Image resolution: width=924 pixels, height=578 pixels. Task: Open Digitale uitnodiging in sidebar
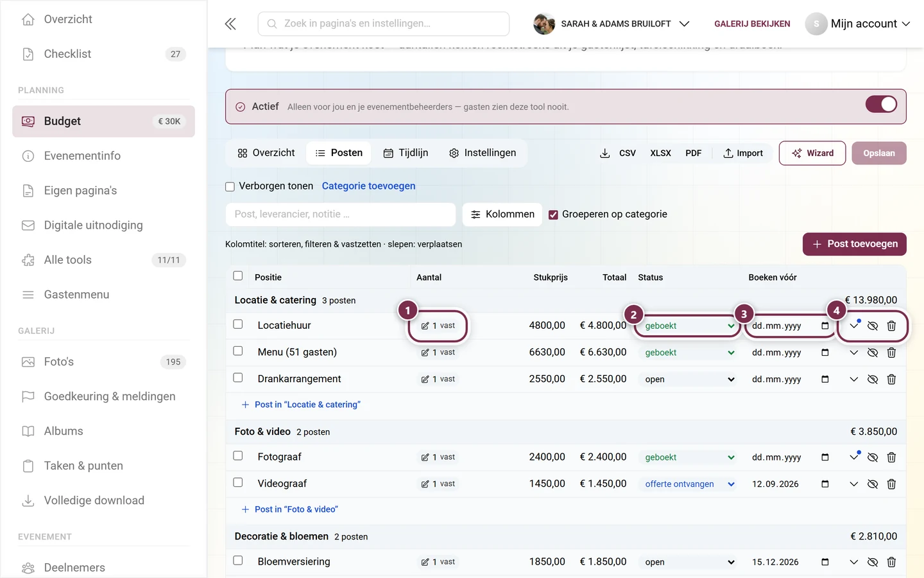pyautogui.click(x=103, y=225)
